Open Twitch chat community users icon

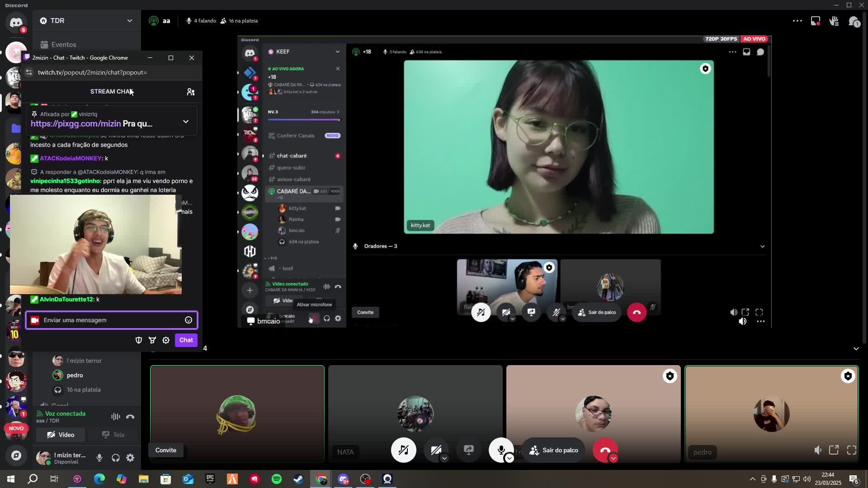(191, 92)
